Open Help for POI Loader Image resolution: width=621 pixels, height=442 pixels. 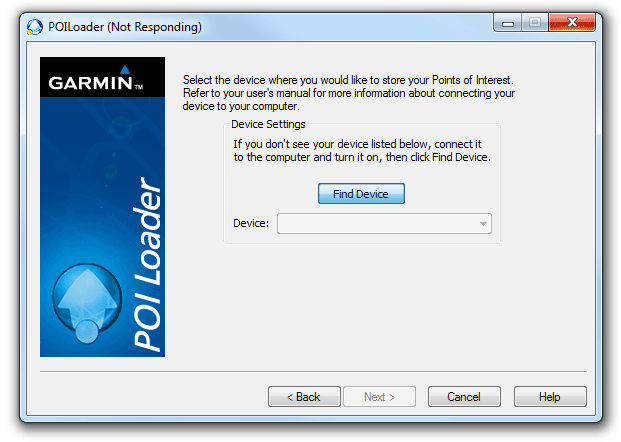coord(550,397)
